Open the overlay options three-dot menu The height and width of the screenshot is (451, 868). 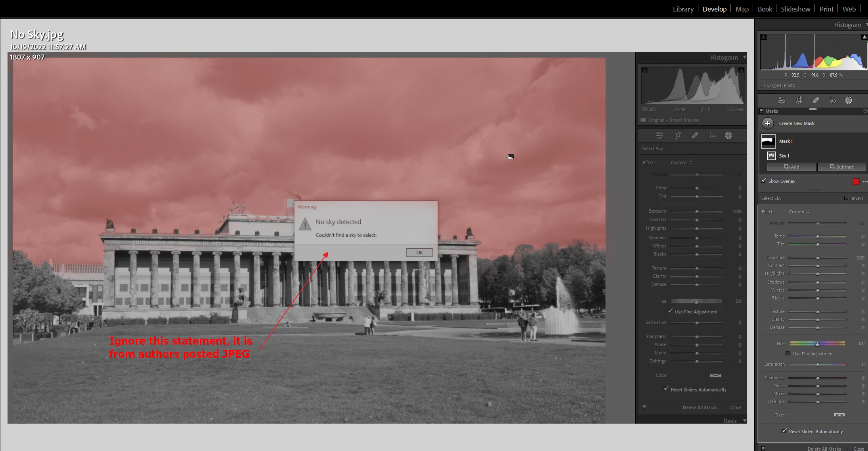coord(865,182)
